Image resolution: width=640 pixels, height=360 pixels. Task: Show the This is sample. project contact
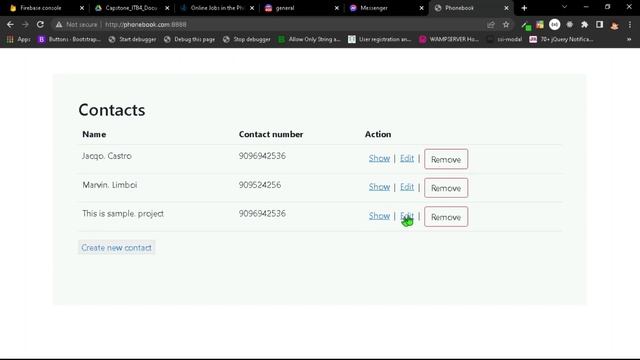coord(379,216)
